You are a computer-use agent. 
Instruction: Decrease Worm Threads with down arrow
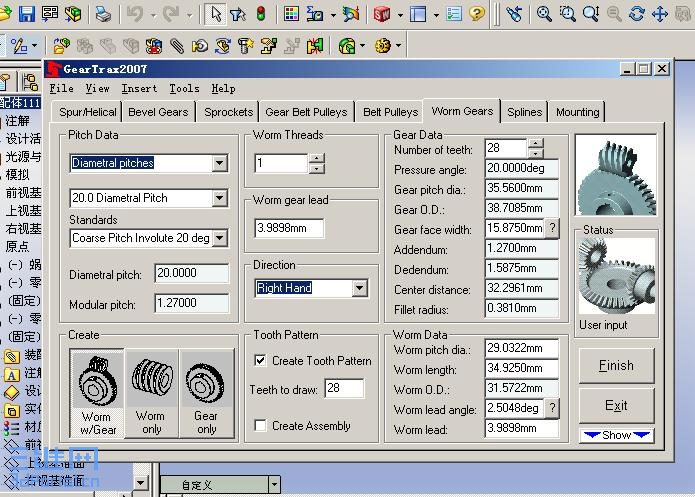pos(316,168)
